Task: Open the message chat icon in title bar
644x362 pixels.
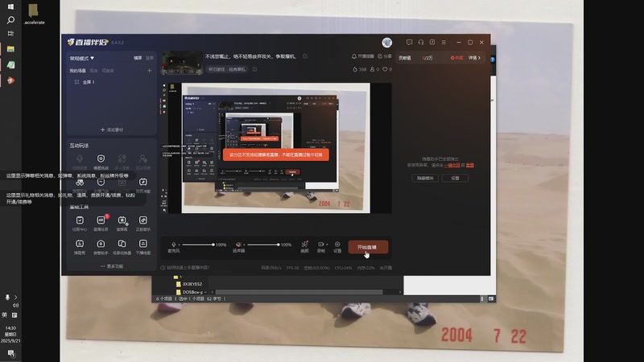Action: 410,43
